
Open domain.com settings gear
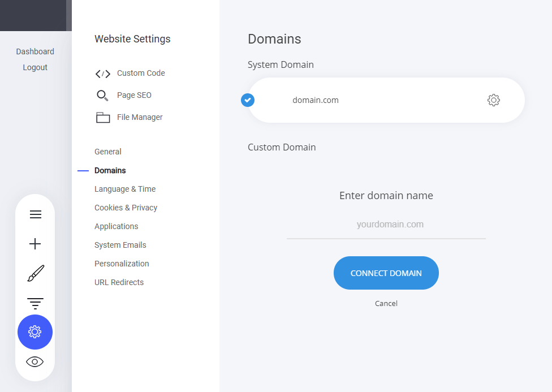pyautogui.click(x=494, y=100)
